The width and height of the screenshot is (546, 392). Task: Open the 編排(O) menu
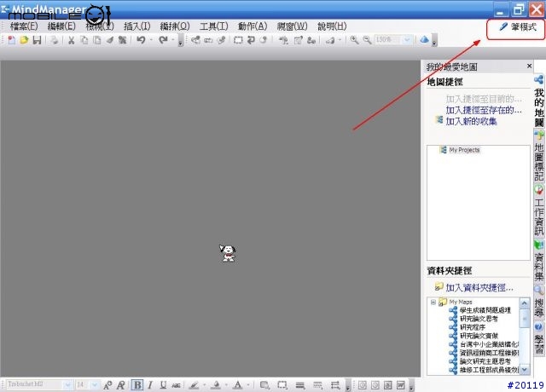tap(175, 26)
